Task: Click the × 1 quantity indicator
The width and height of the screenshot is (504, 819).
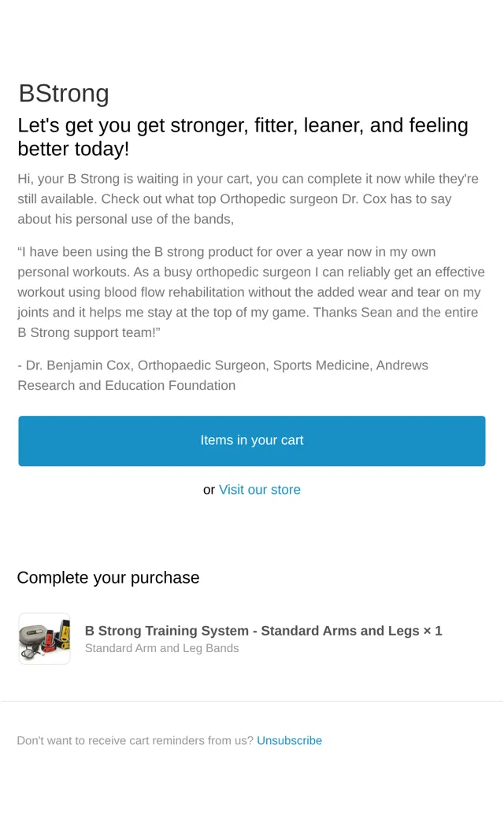Action: [432, 631]
